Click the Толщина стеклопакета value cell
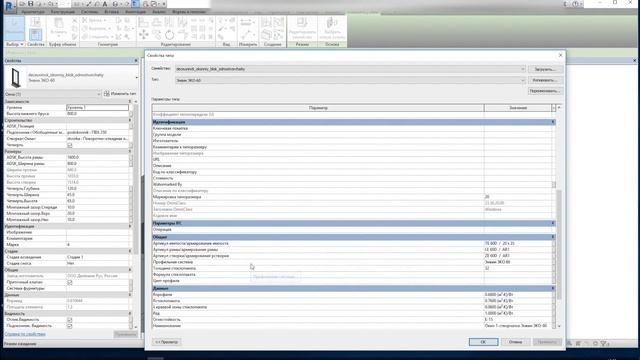 click(x=518, y=268)
